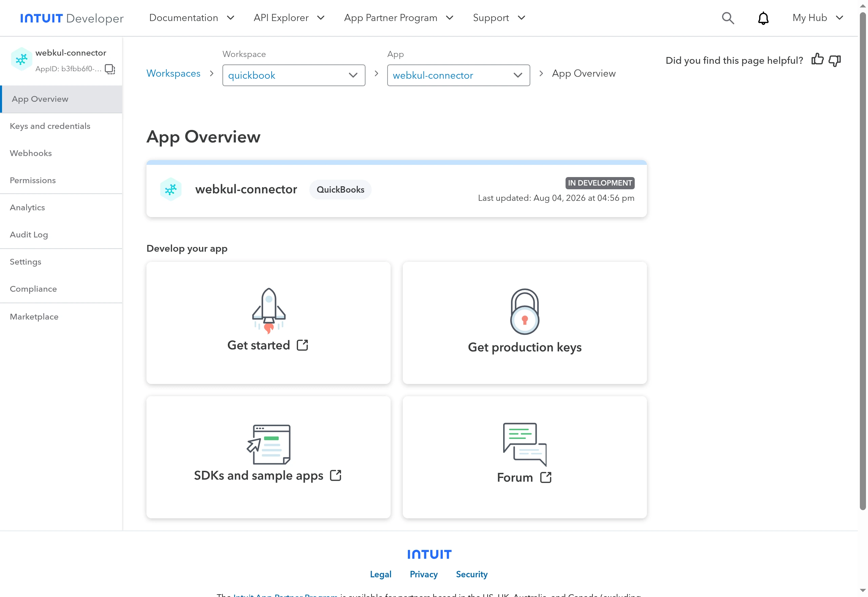Screen dimensions: 868x597
Task: Click the thumbs down icon
Action: point(835,60)
